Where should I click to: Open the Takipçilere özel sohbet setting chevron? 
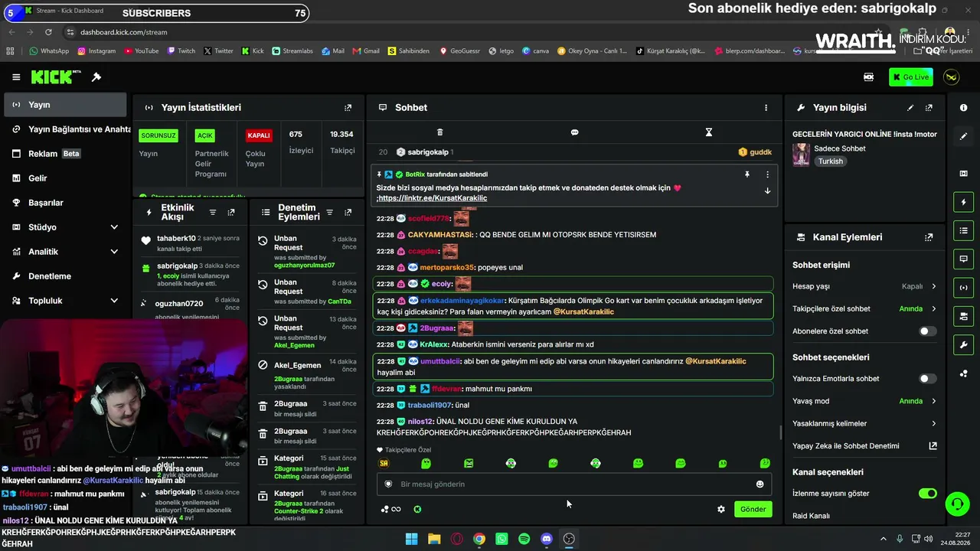click(933, 309)
